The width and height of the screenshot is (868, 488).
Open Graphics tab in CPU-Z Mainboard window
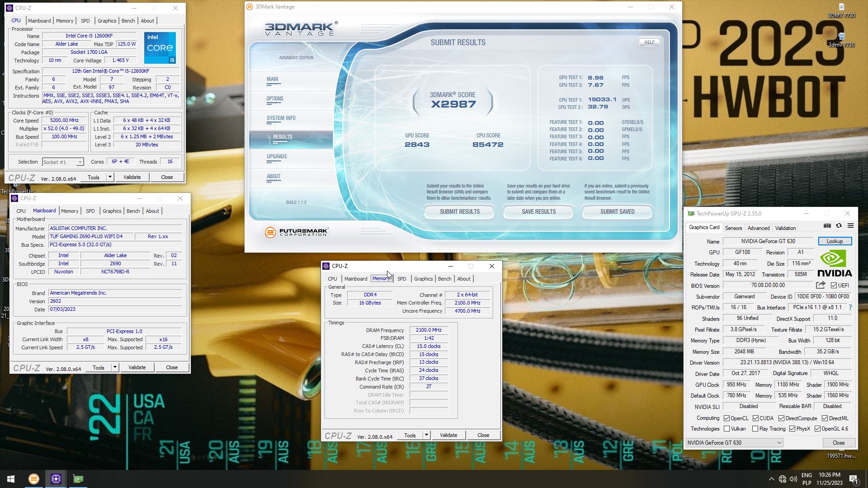coord(112,211)
